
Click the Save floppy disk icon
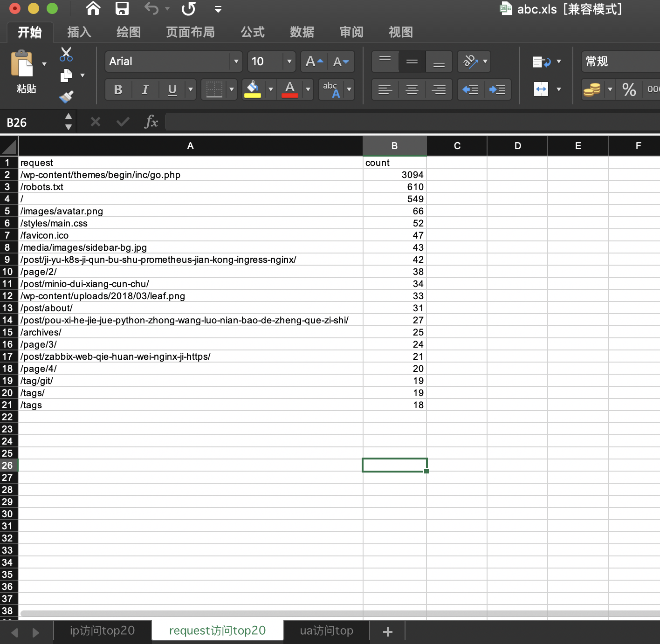(122, 8)
